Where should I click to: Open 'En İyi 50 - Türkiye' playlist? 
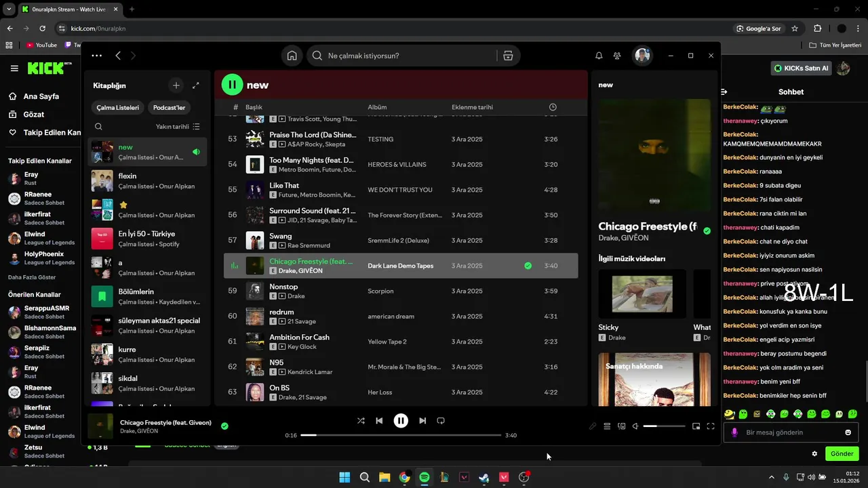pyautogui.click(x=147, y=239)
